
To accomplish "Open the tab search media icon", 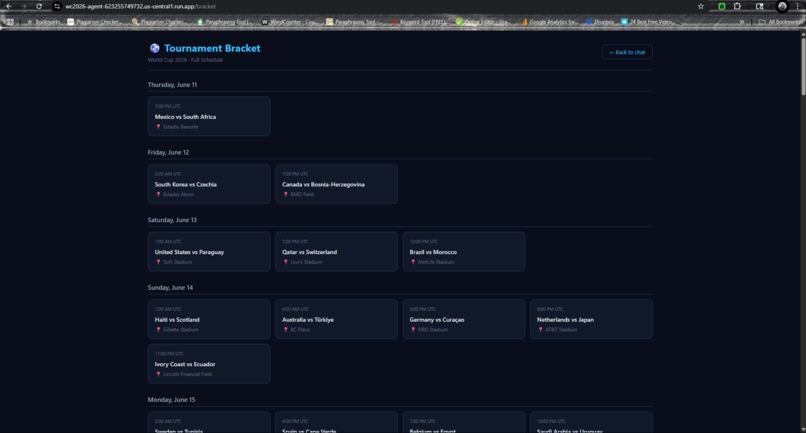I will click(760, 6).
